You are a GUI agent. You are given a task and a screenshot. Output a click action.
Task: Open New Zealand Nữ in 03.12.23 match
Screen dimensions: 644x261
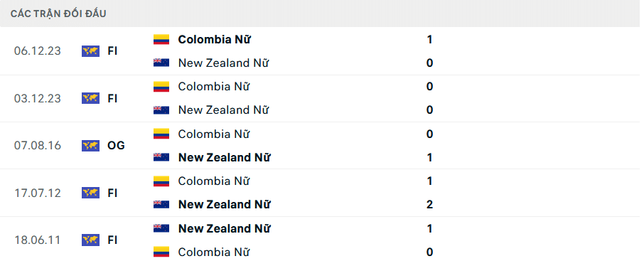[223, 110]
